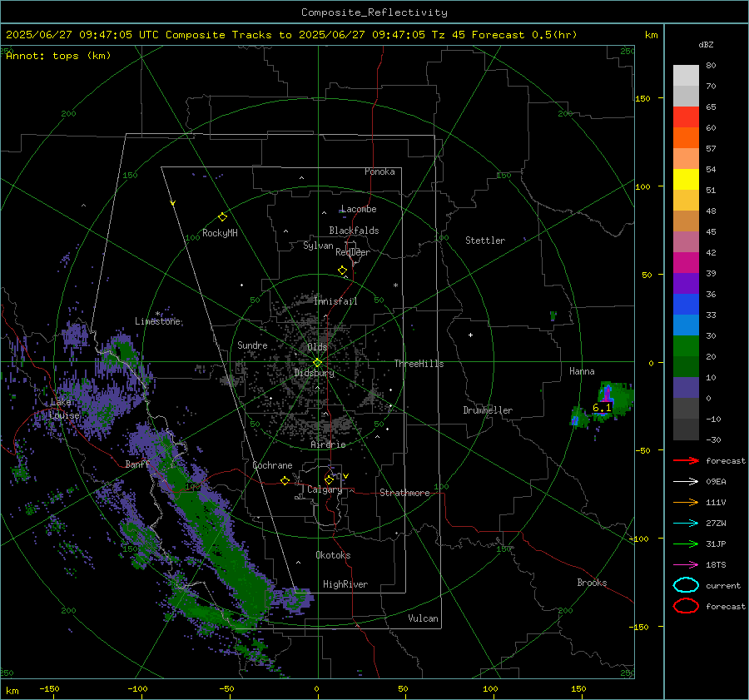This screenshot has height=700, width=749.
Task: Click the orange 111V arrow symbol
Action: pyautogui.click(x=686, y=502)
